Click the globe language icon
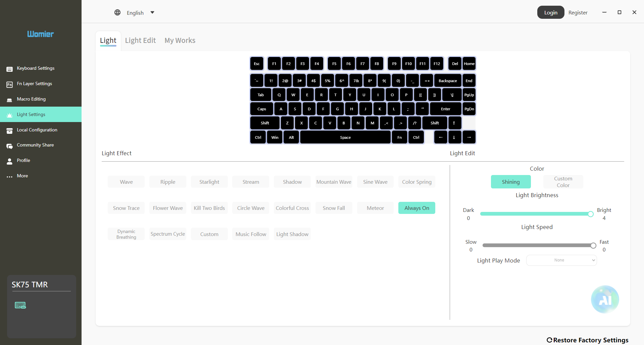 pyautogui.click(x=117, y=13)
